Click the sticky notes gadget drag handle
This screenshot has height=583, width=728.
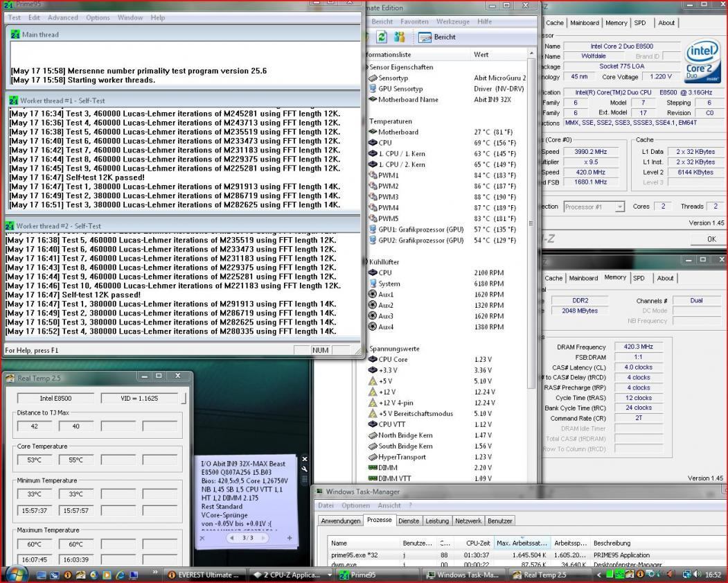(305, 479)
